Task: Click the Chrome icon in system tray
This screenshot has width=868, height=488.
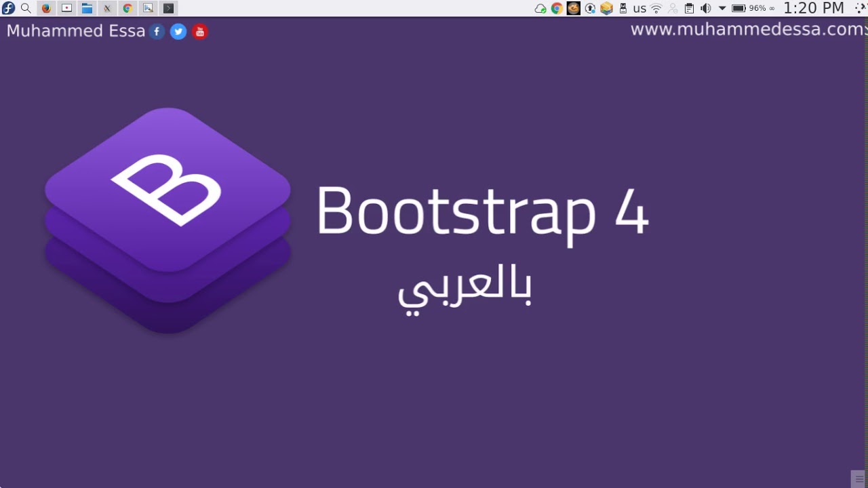Action: 557,8
